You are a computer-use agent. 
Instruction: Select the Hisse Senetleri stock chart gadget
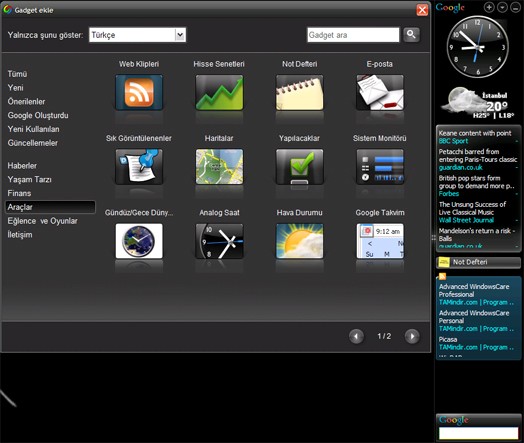click(x=219, y=93)
